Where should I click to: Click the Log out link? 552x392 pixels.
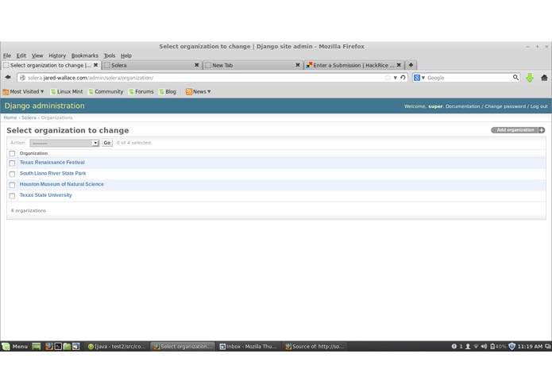pyautogui.click(x=539, y=106)
